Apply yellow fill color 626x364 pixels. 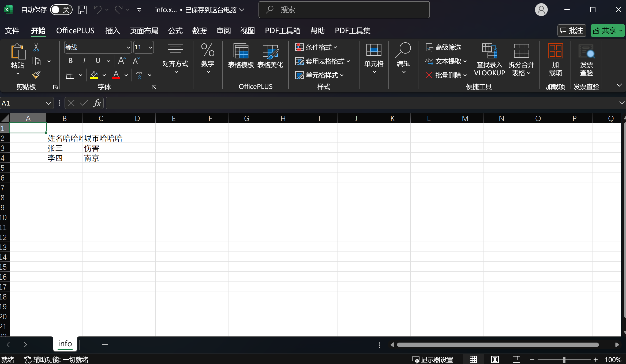94,75
